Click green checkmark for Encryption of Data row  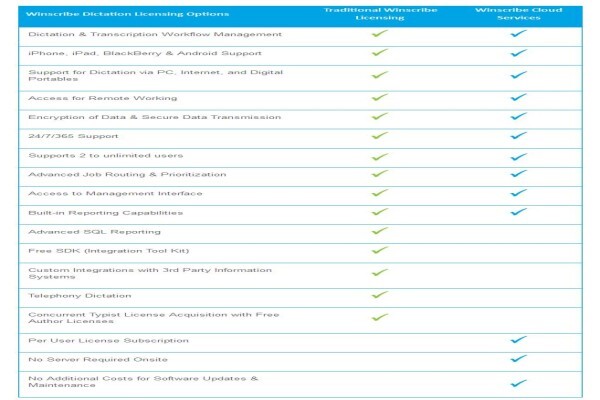380,116
